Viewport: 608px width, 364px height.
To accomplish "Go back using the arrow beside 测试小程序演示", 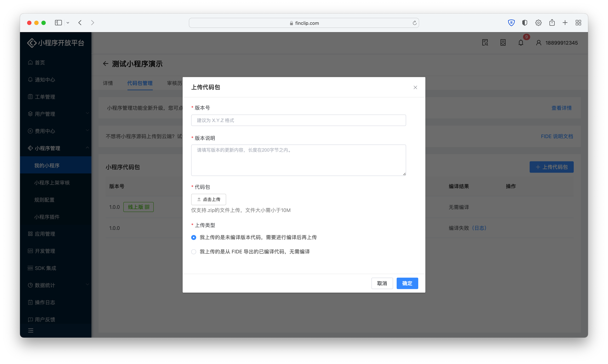I will (105, 64).
